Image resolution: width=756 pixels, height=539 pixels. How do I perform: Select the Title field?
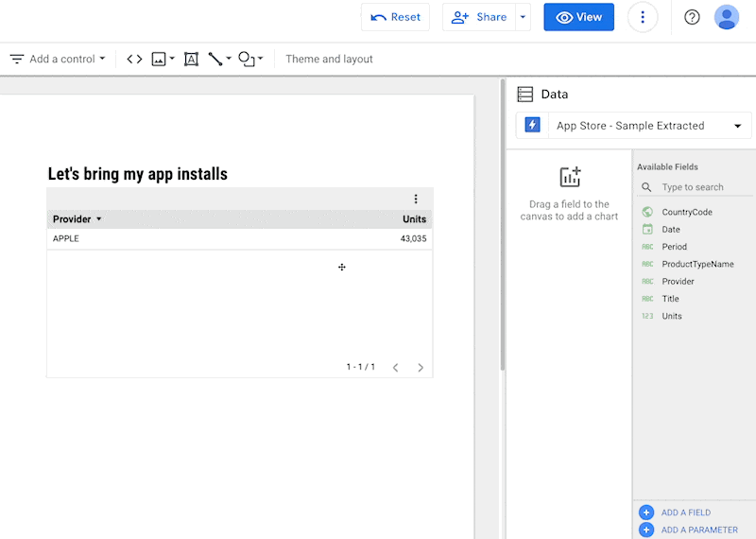[x=670, y=299]
